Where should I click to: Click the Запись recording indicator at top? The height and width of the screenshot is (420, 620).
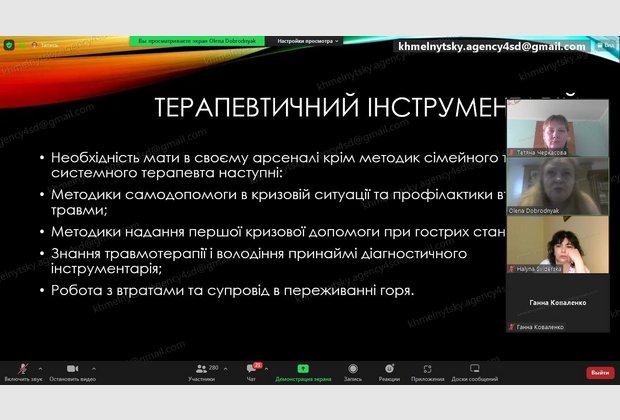tap(44, 45)
